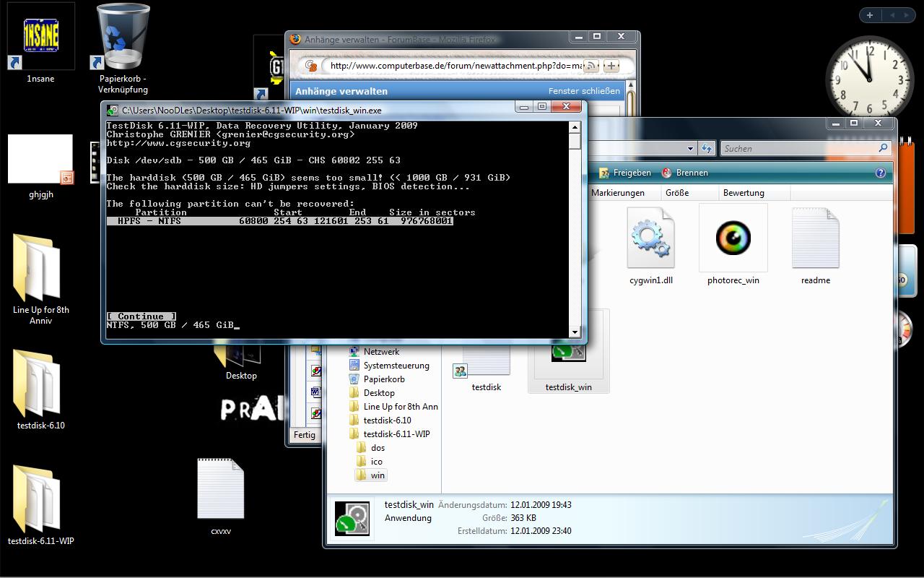Select the testdisk_win application in Explorer
This screenshot has height=578, width=924.
pos(568,353)
